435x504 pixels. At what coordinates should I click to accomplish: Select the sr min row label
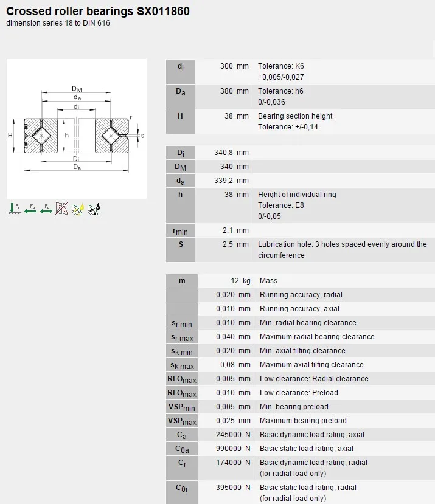pyautogui.click(x=182, y=323)
